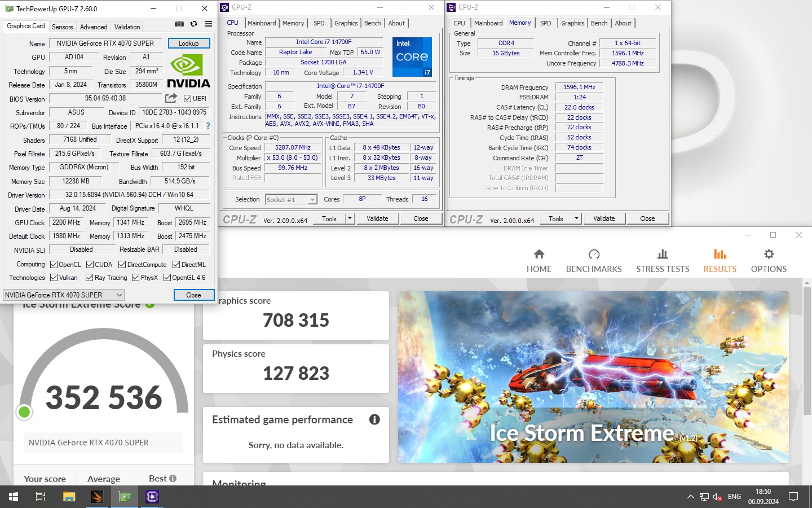The height and width of the screenshot is (508, 812).
Task: Open About tab in CPU-Z CPU window
Action: pyautogui.click(x=396, y=23)
